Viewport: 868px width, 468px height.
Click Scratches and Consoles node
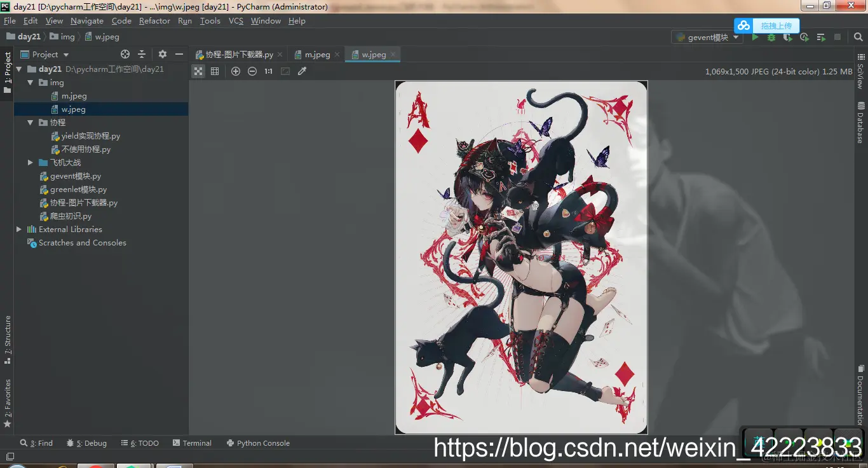pos(82,243)
